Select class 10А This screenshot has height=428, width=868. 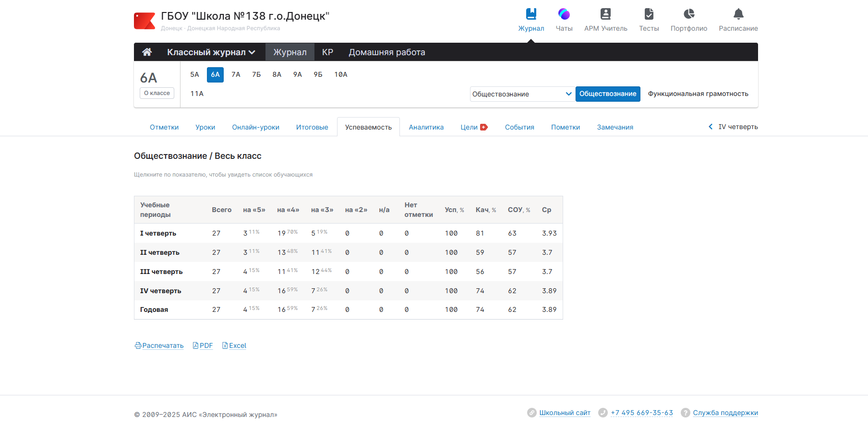341,74
